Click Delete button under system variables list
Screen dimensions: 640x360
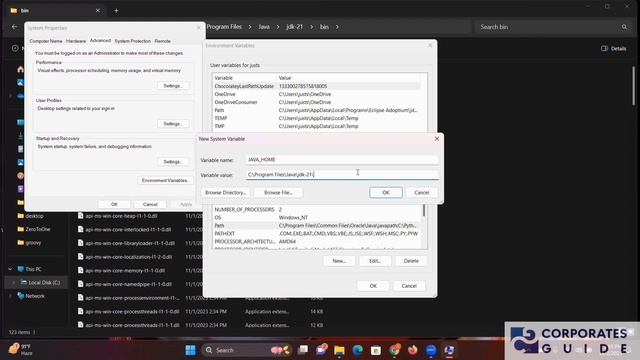click(x=411, y=261)
